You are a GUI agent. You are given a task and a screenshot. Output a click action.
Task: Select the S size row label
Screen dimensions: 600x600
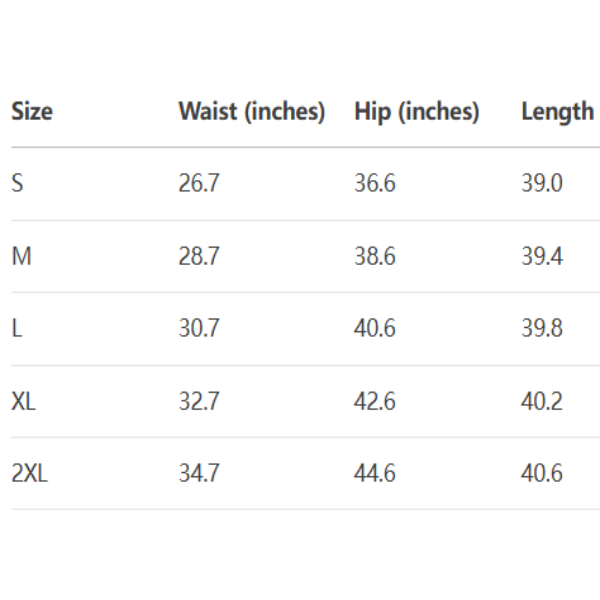coord(17,184)
